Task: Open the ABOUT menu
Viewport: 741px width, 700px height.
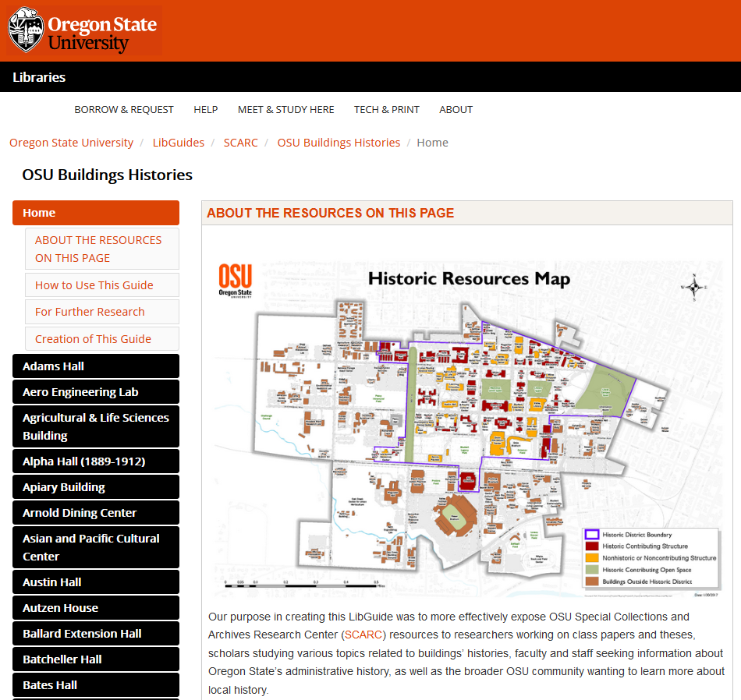Action: tap(456, 109)
